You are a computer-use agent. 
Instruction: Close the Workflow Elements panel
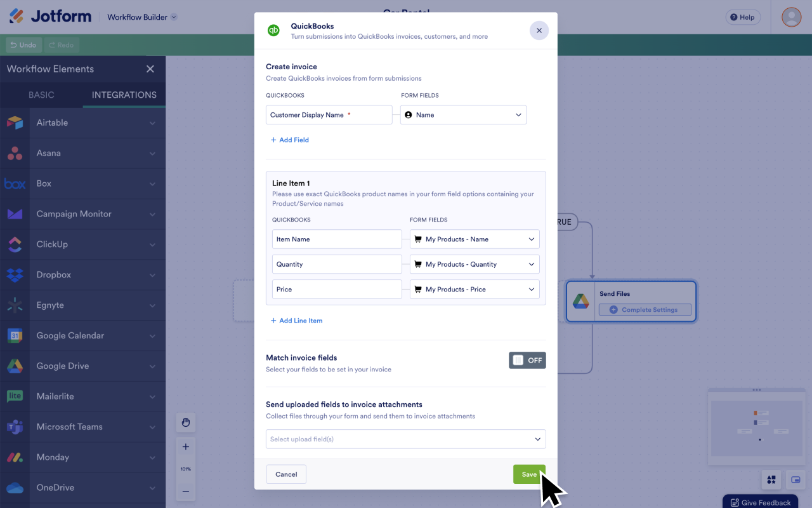(x=150, y=69)
